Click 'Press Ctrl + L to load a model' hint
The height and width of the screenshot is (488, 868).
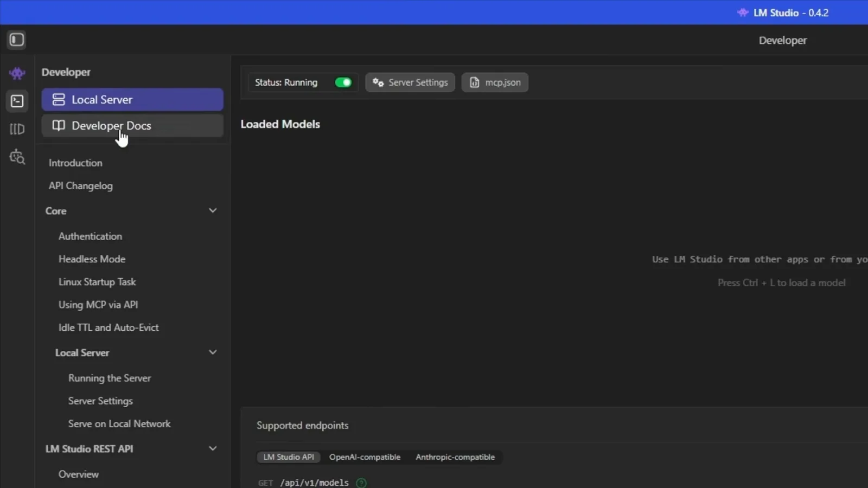tap(782, 282)
